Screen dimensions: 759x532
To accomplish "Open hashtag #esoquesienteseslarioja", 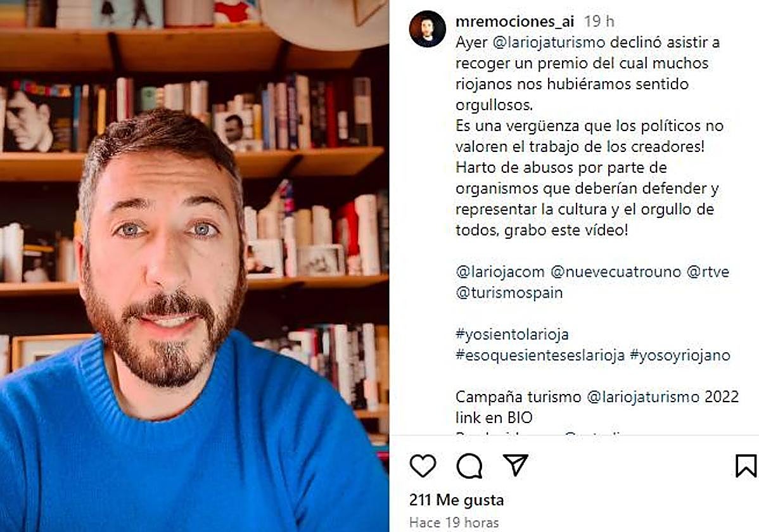I will pyautogui.click(x=540, y=355).
